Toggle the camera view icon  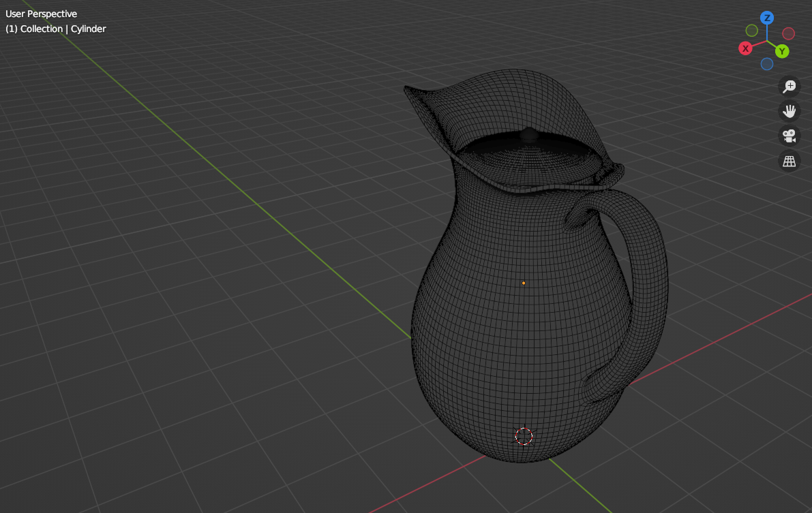790,136
